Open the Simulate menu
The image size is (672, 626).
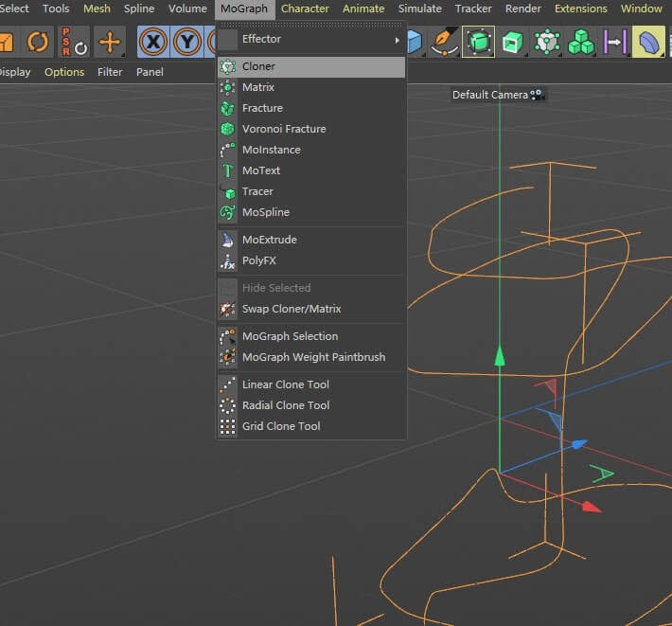click(x=419, y=9)
